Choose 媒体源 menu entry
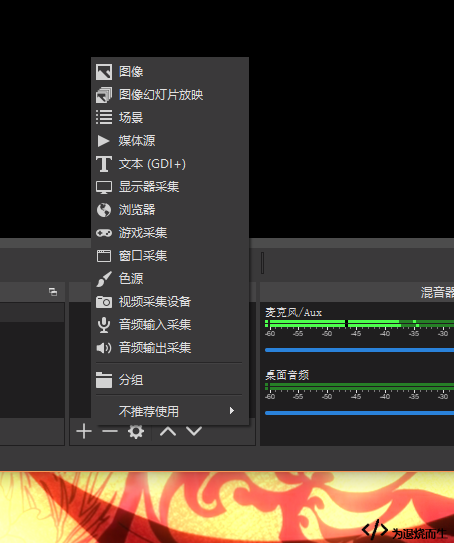Image resolution: width=454 pixels, height=543 pixels. 170,141
